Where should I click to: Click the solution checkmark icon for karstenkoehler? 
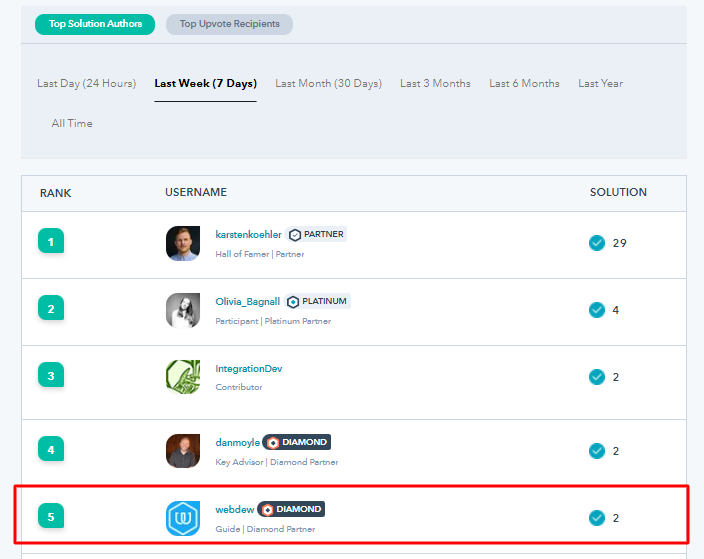[597, 243]
